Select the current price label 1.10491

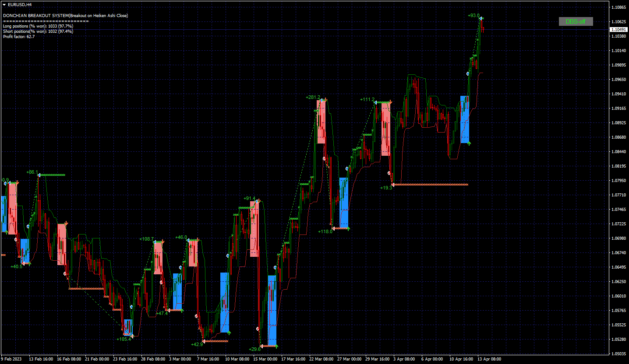pyautogui.click(x=618, y=29)
